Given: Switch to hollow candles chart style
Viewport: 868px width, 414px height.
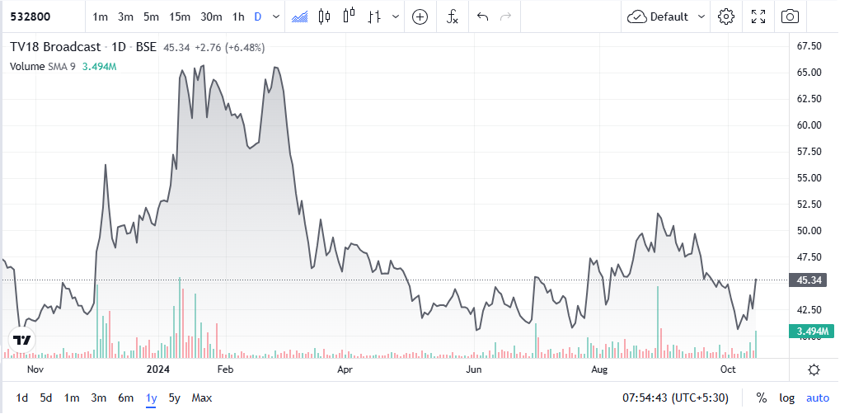Looking at the screenshot, I should point(349,16).
